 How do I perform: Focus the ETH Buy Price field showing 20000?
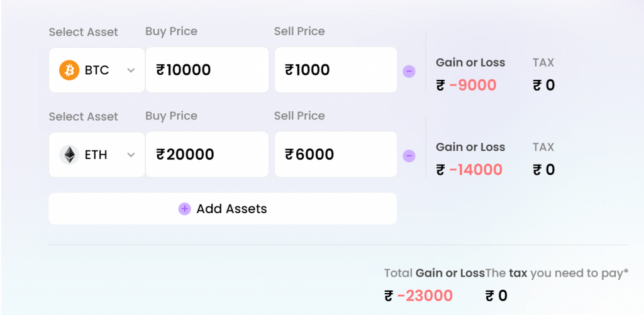coord(208,155)
